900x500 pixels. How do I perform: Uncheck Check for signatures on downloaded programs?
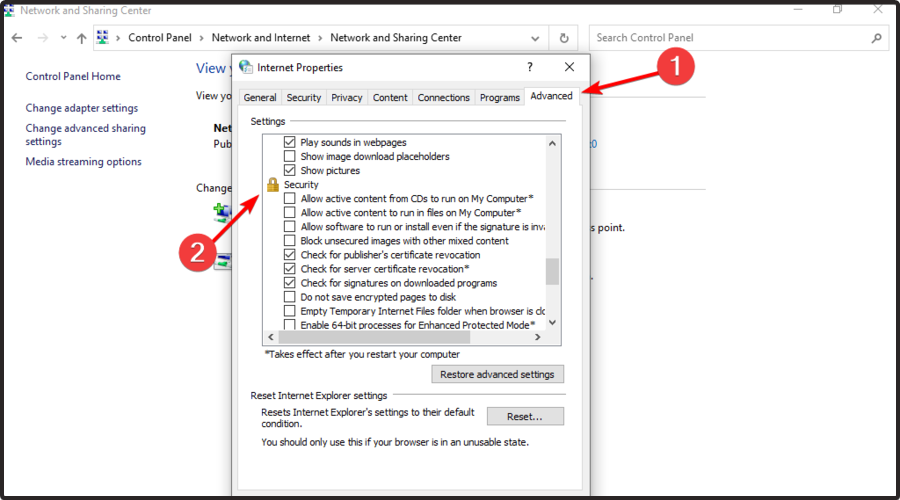click(x=290, y=282)
